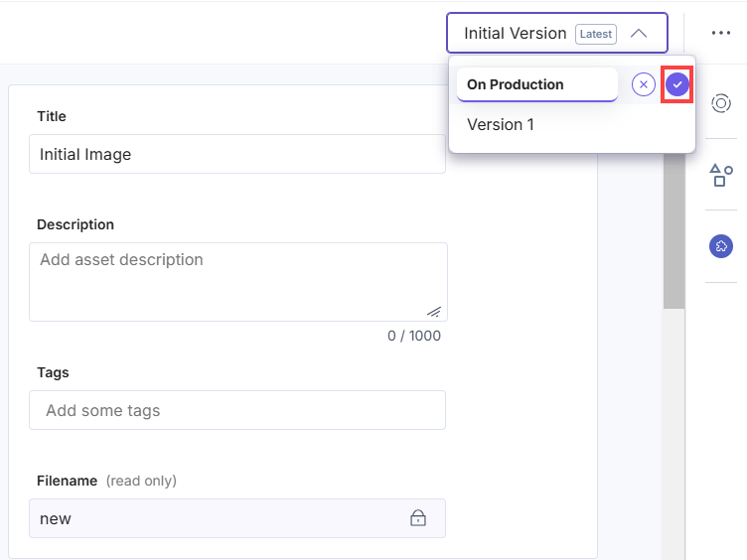Collapse the Initial Version dropdown
747x560 pixels.
point(557,33)
